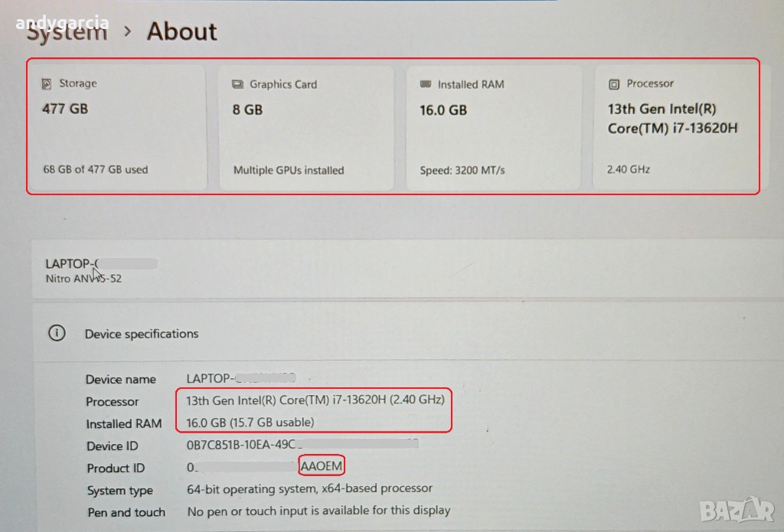
Task: Click the Storage icon in the Storage card
Action: (47, 83)
